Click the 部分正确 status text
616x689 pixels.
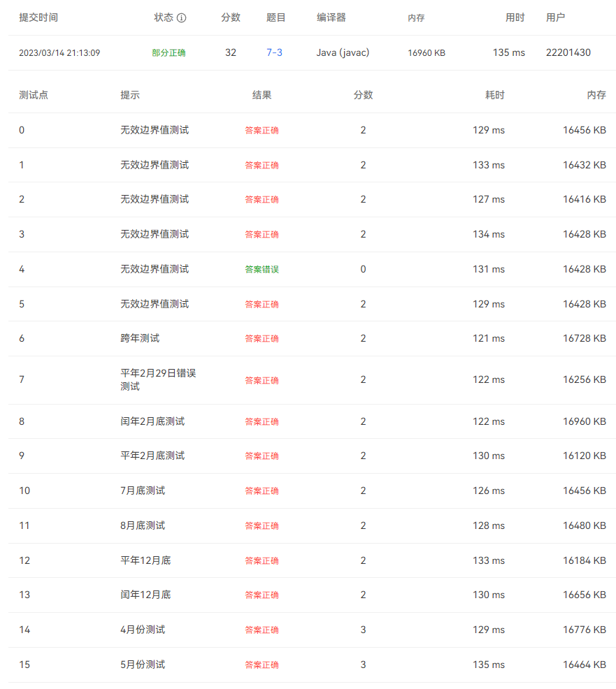point(169,52)
